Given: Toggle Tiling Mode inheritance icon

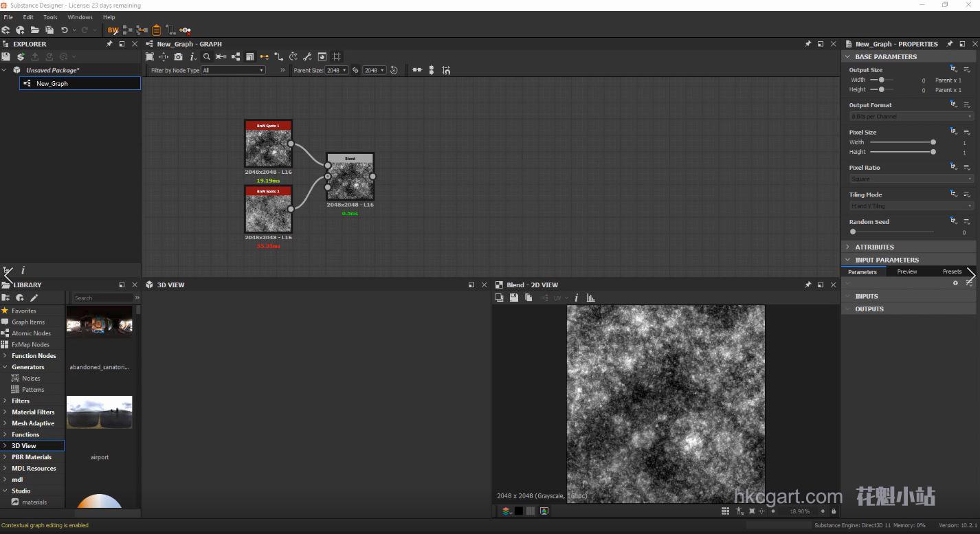Looking at the screenshot, I should click(x=953, y=194).
